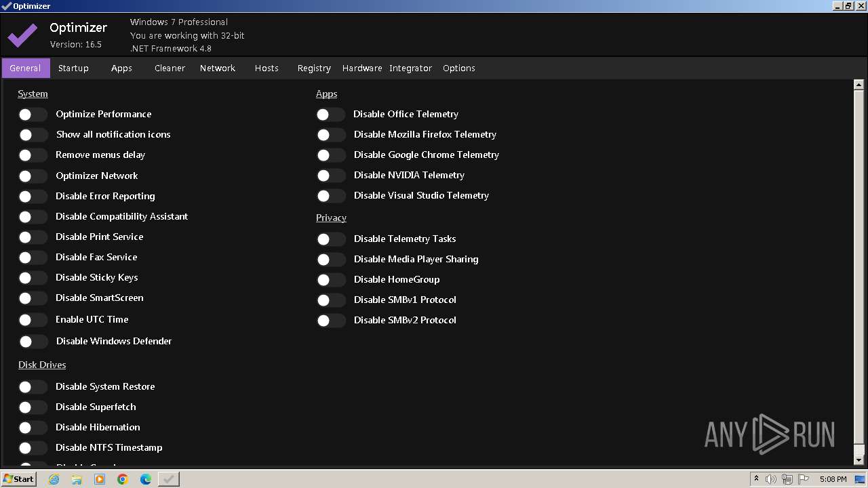The height and width of the screenshot is (488, 868).
Task: Toggle Disable Print Service
Action: tap(33, 237)
